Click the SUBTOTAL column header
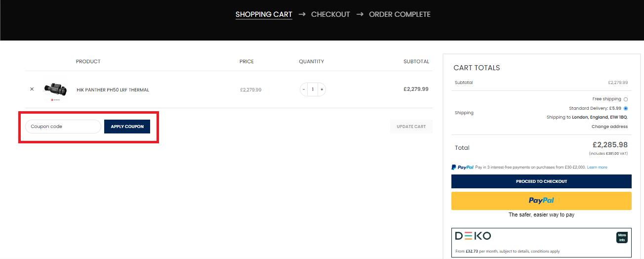 [416, 62]
